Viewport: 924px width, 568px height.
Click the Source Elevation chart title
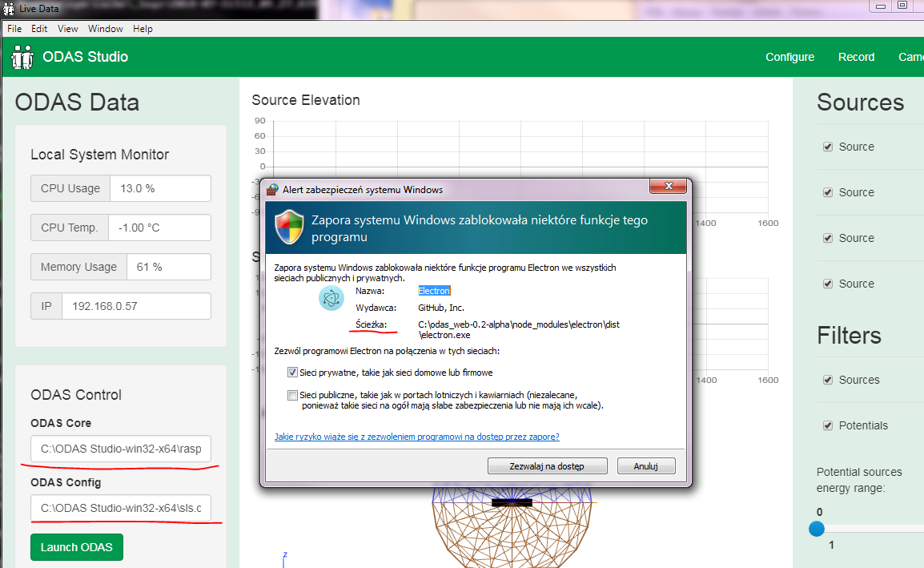[x=306, y=100]
